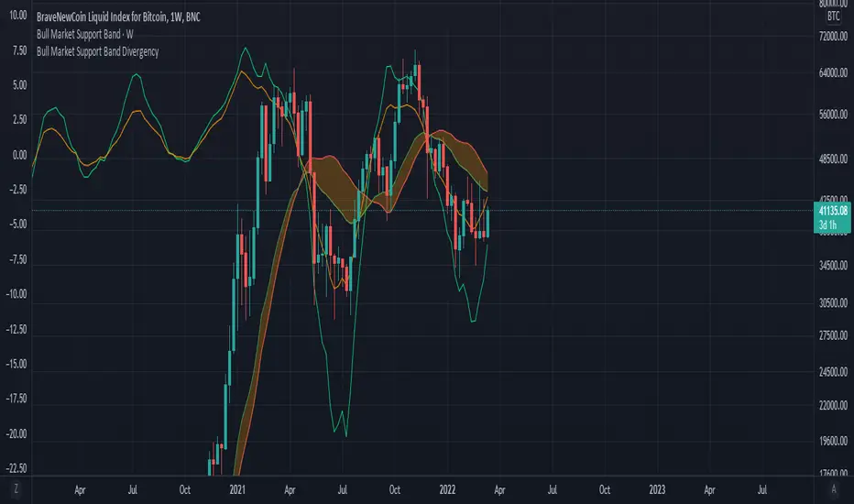
Task: Click the 19600.00 price scale value
Action: pyautogui.click(x=833, y=441)
